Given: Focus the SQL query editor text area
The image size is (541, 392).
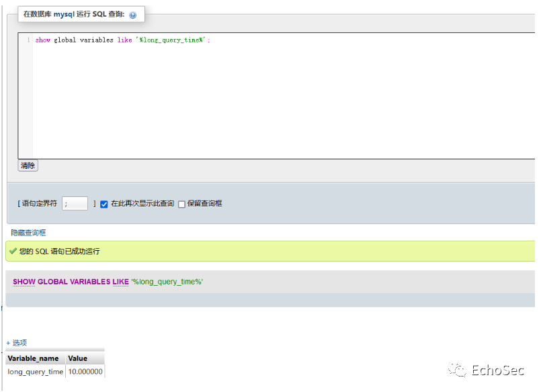Looking at the screenshot, I should coord(276,95).
